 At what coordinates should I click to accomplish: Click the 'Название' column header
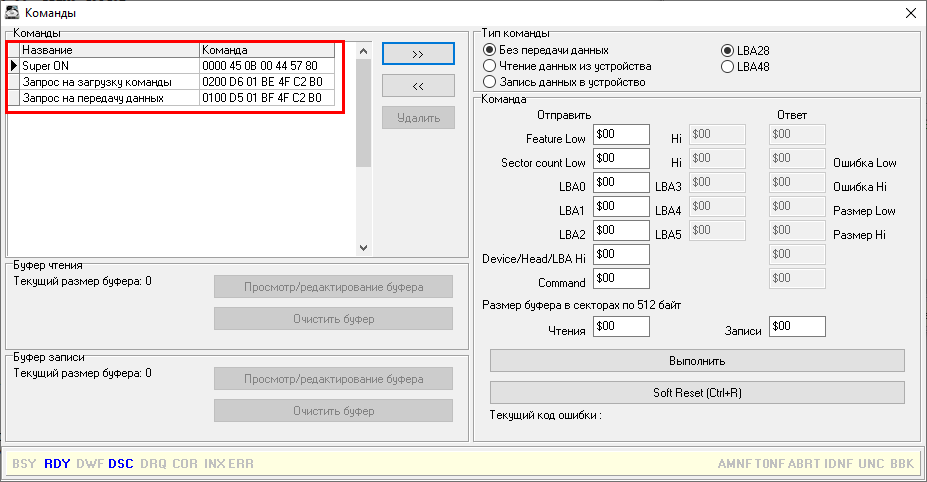pos(108,50)
